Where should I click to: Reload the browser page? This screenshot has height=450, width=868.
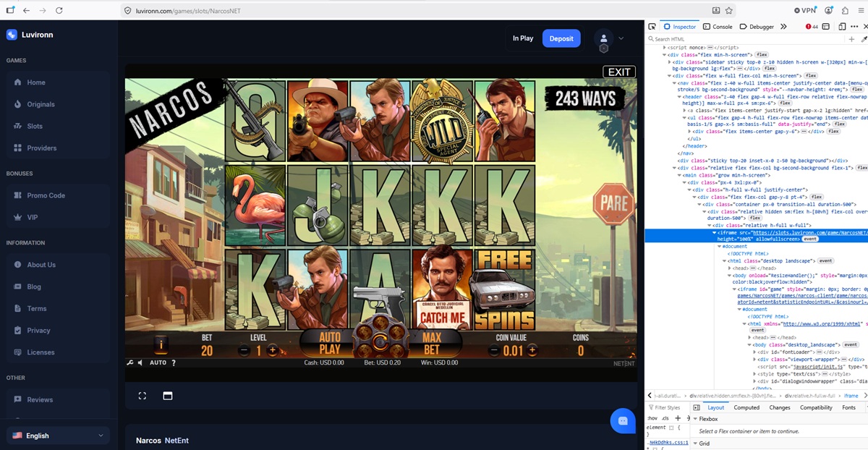(x=59, y=10)
